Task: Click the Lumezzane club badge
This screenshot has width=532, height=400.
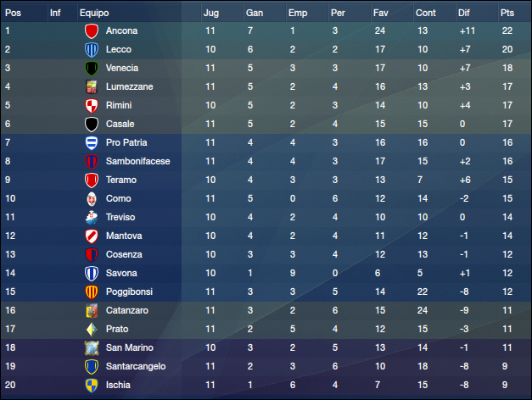Action: pos(92,86)
